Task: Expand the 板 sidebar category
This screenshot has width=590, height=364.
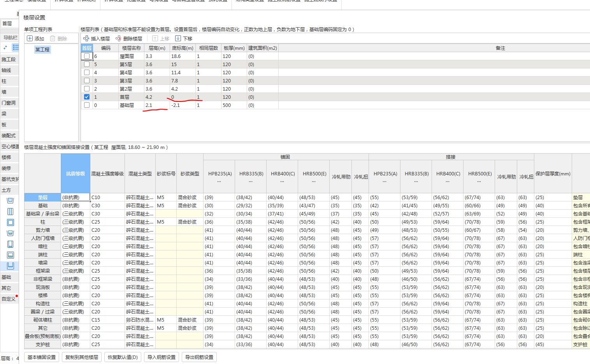Action: 9,125
